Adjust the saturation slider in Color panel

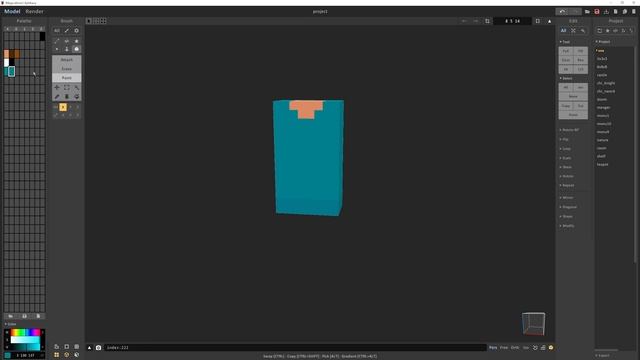coord(25,340)
